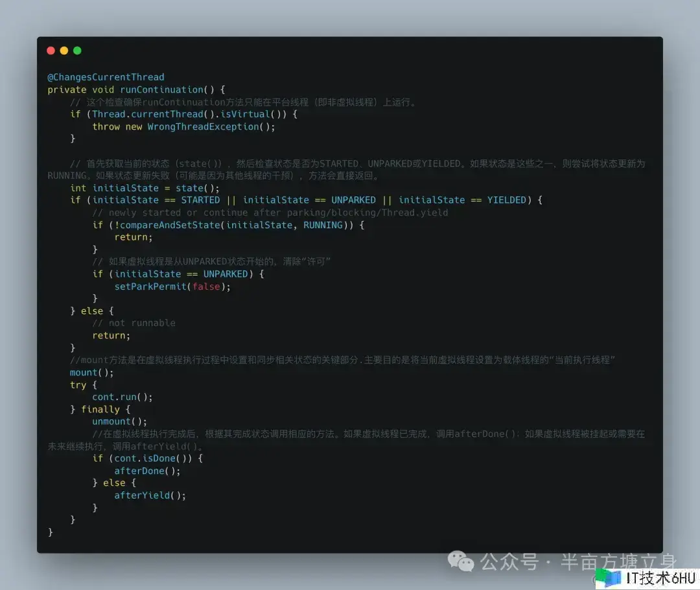Click the return statement under 'not runnable'
Image resolution: width=700 pixels, height=590 pixels.
[x=111, y=335]
